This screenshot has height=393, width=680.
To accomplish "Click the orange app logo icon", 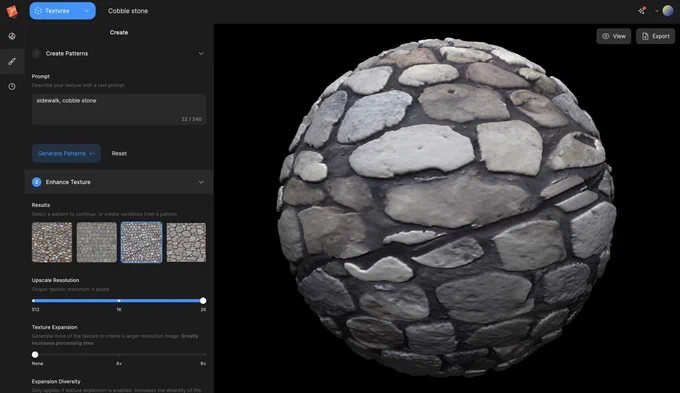I will pos(12,11).
